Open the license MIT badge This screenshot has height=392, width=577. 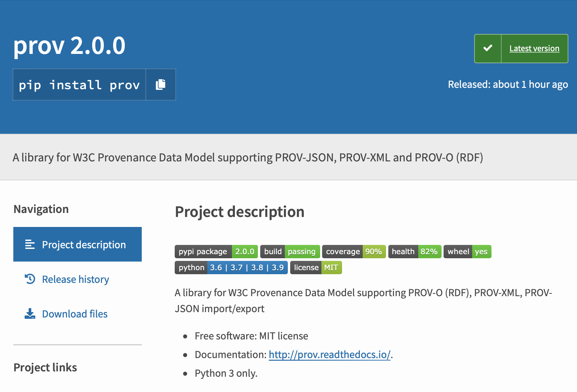pyautogui.click(x=316, y=268)
